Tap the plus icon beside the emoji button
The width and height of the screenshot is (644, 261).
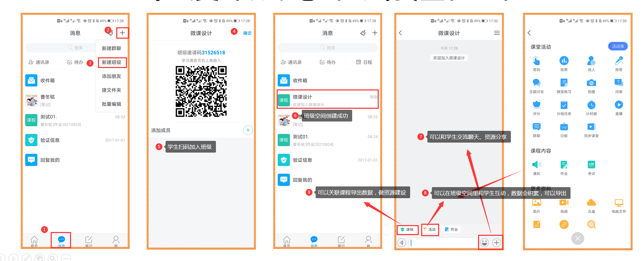pos(496,243)
